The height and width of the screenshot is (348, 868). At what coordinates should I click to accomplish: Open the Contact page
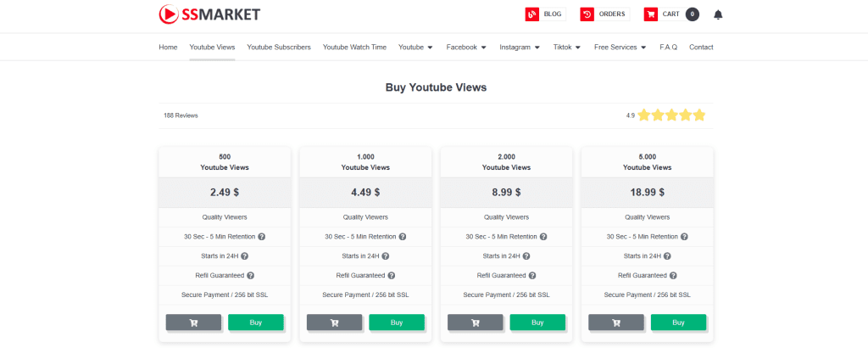[x=701, y=47]
